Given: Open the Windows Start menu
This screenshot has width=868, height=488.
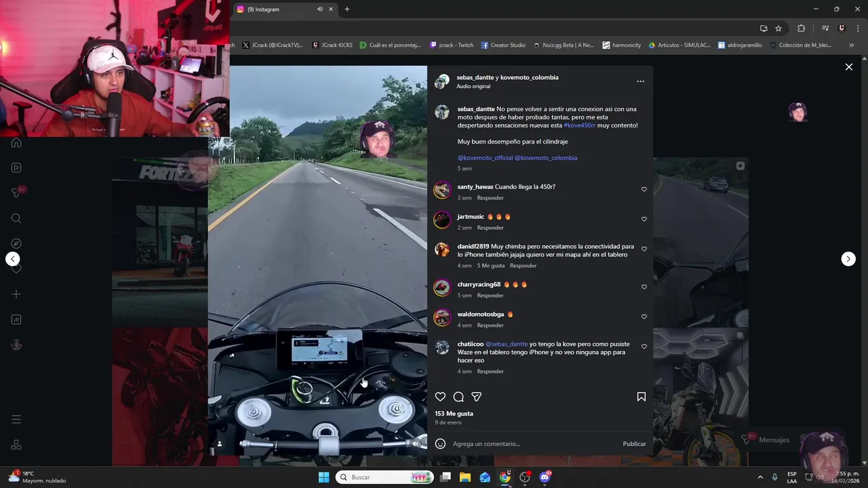Looking at the screenshot, I should point(323,477).
